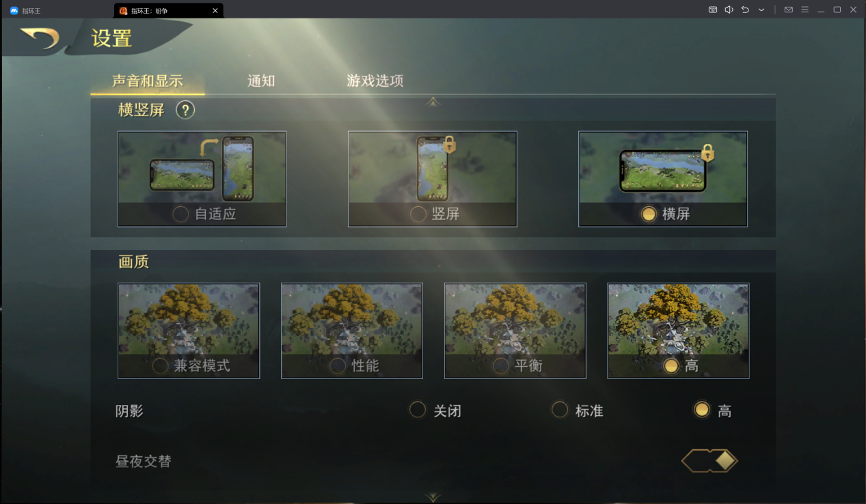Set shadow to 关闭

(435, 410)
